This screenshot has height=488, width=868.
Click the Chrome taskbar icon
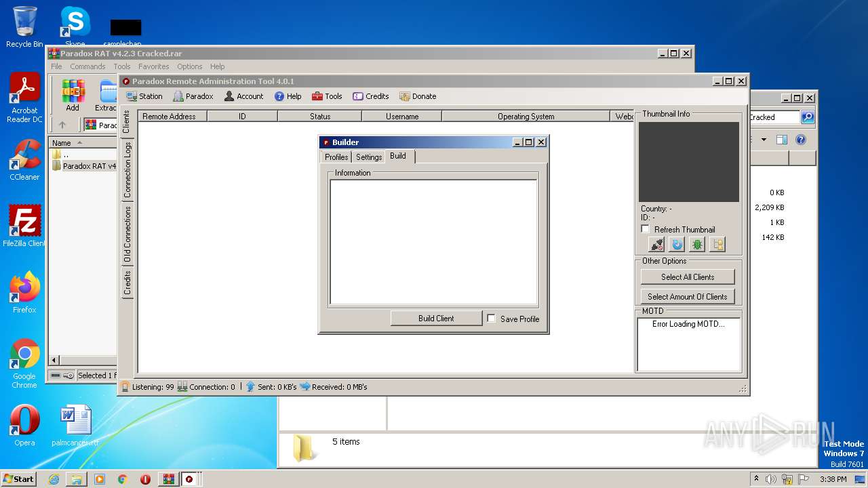pyautogui.click(x=123, y=479)
